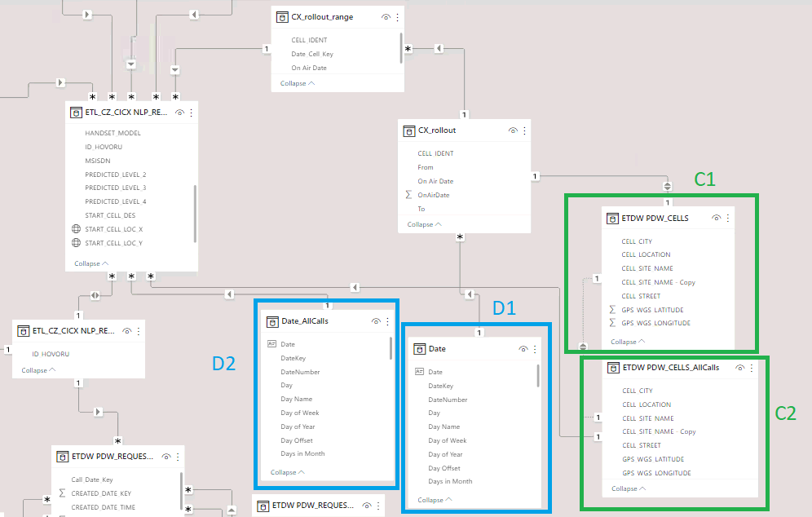Viewport: 812px width, 517px height.
Task: Collapse the large ETL_CZ_CICX NLP_RE table
Action: [x=91, y=263]
